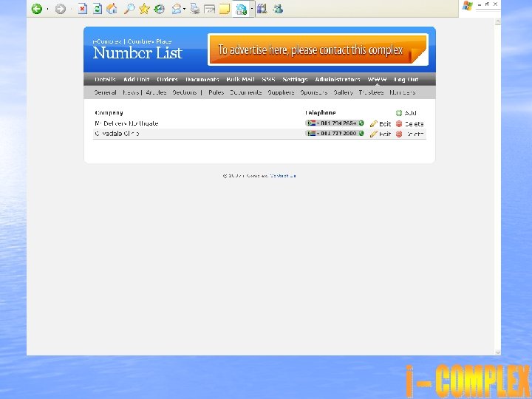Viewport: 532px width, 399px height.
Task: Open Favorites with the yellow star icon
Action: click(x=144, y=9)
